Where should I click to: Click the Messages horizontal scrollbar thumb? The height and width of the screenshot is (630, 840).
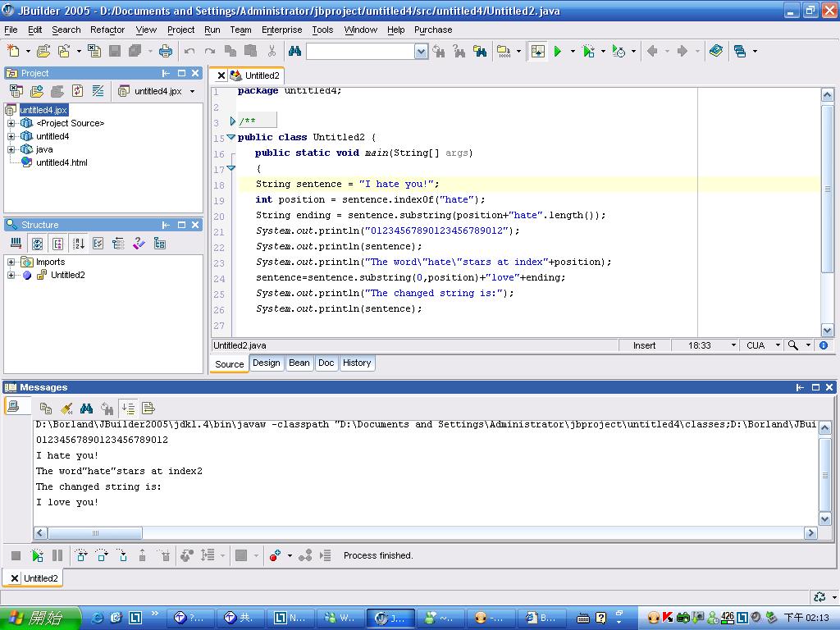[x=95, y=533]
